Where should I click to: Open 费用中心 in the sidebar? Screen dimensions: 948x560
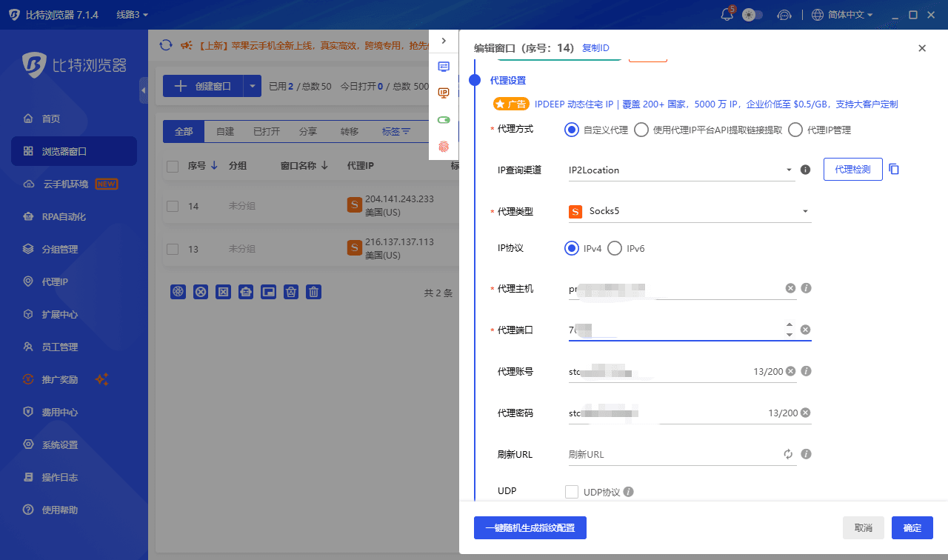click(x=74, y=412)
